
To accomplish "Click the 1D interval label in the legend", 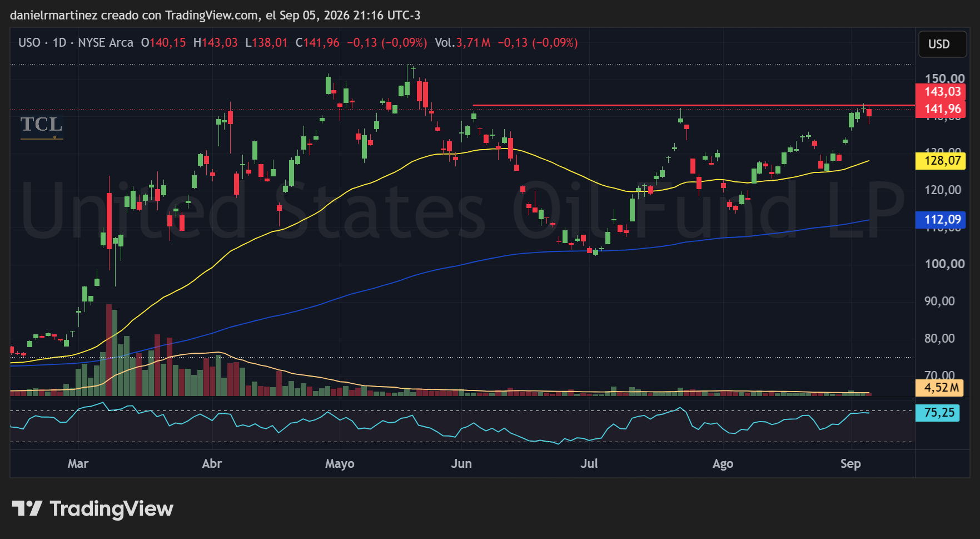I will pos(59,43).
